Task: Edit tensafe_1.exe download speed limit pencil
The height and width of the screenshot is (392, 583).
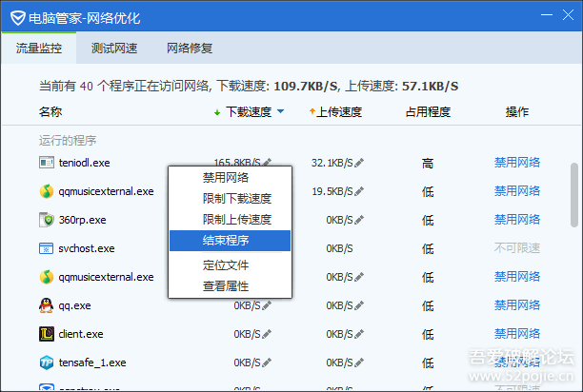Action: click(267, 363)
